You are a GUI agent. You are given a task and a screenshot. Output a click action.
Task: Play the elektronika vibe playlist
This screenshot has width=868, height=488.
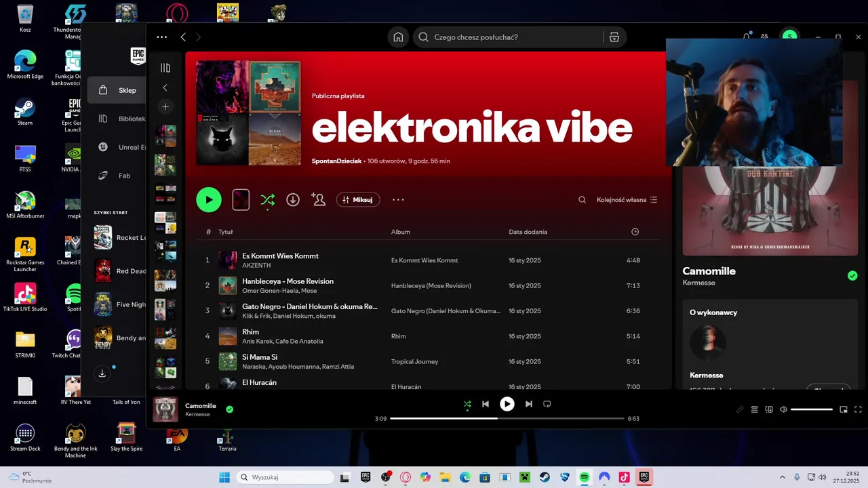pos(209,200)
